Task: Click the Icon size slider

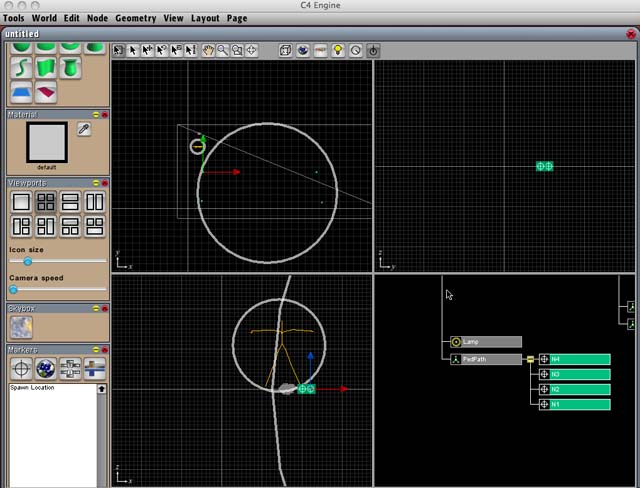Action: coord(28,261)
